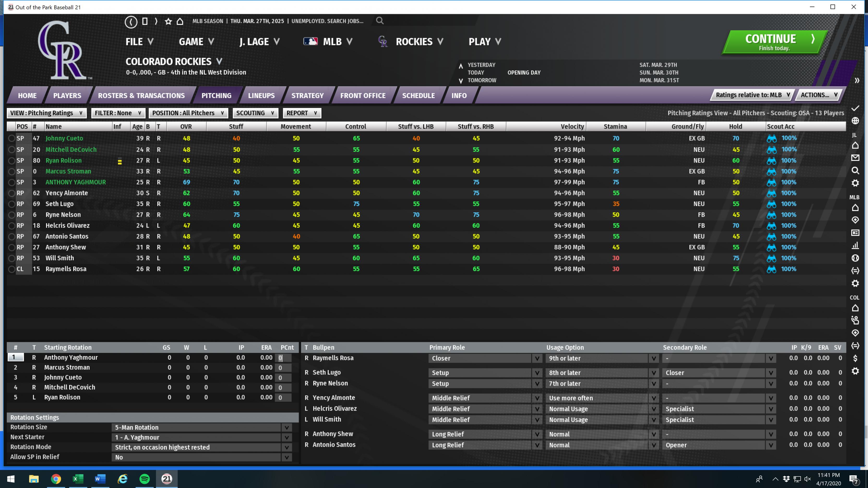Click binoculars scout icon for Johnny Cueto

click(x=771, y=138)
